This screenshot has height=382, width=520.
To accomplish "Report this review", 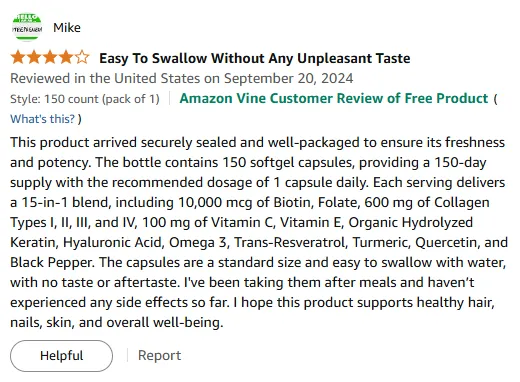I will (159, 355).
